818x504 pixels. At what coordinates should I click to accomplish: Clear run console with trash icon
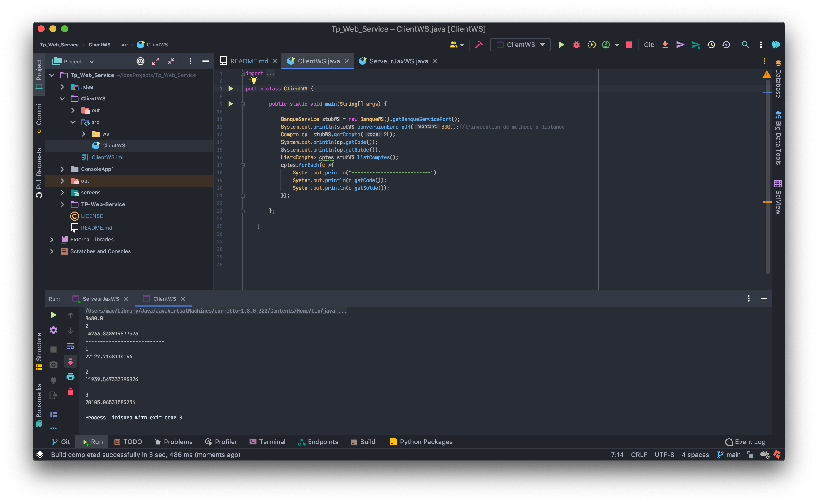click(x=70, y=392)
